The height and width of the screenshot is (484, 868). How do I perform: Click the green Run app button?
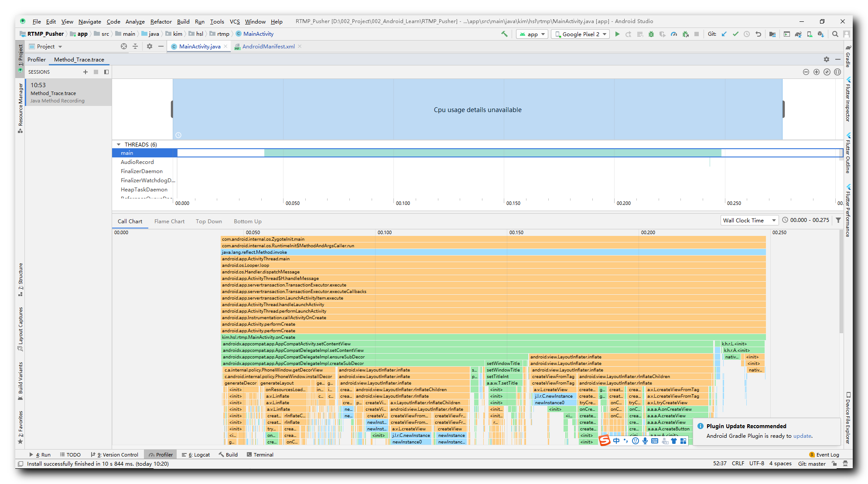tap(617, 34)
